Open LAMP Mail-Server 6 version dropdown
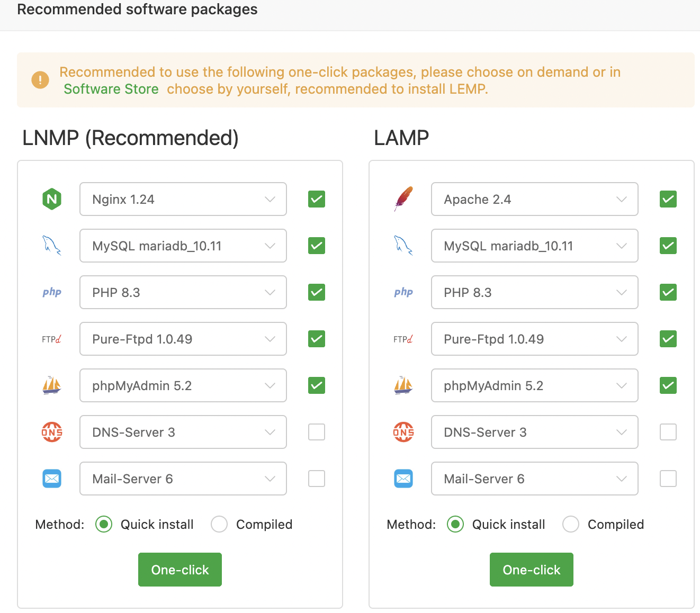Screen dimensions: 700x613 (x=535, y=479)
